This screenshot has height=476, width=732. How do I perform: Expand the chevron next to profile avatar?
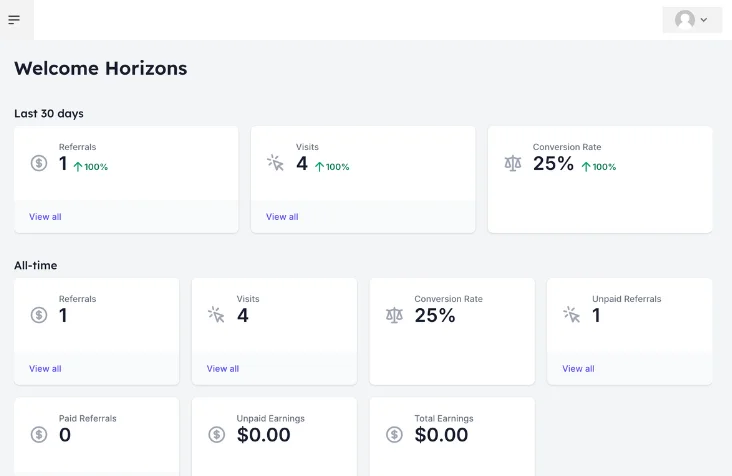pyautogui.click(x=704, y=20)
